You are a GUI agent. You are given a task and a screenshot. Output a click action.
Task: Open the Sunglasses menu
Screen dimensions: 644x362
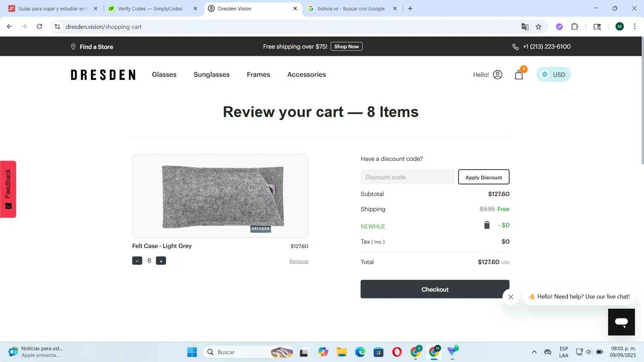pyautogui.click(x=212, y=75)
